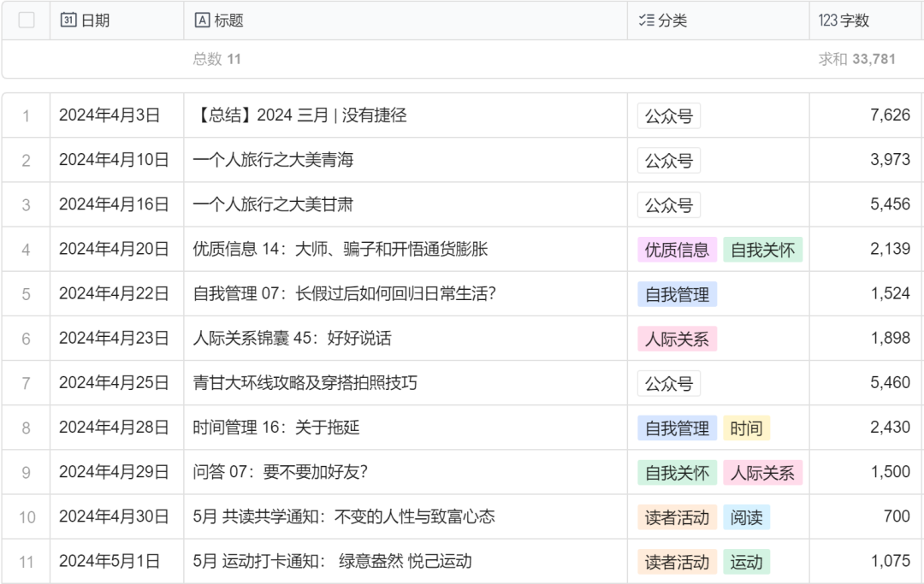Open the title 一个人旅行之大美甘肃

(273, 204)
